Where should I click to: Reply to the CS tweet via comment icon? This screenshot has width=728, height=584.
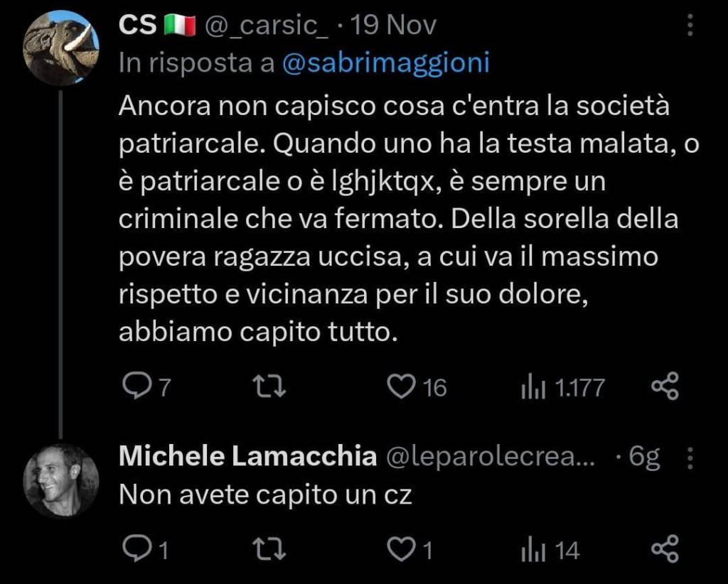click(x=134, y=386)
